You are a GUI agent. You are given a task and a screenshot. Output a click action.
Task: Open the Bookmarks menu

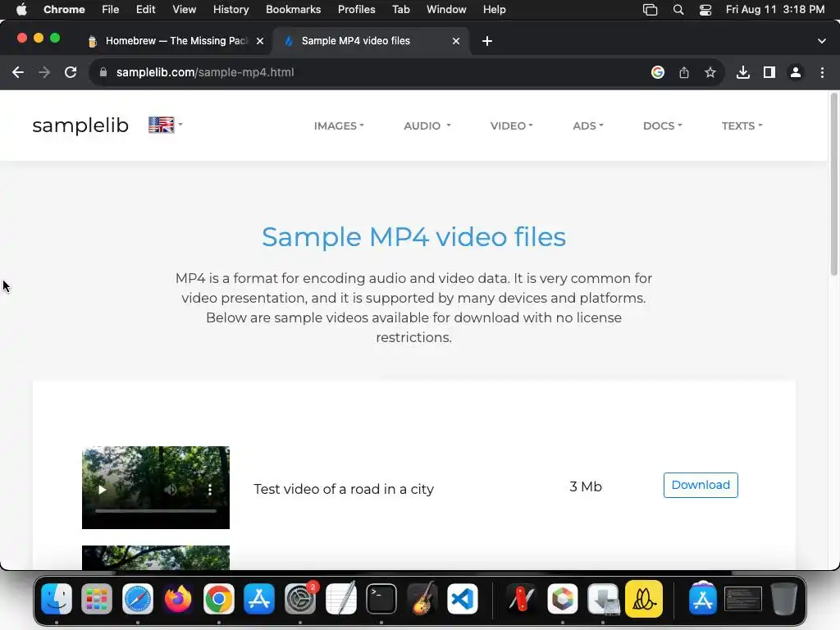click(x=293, y=9)
